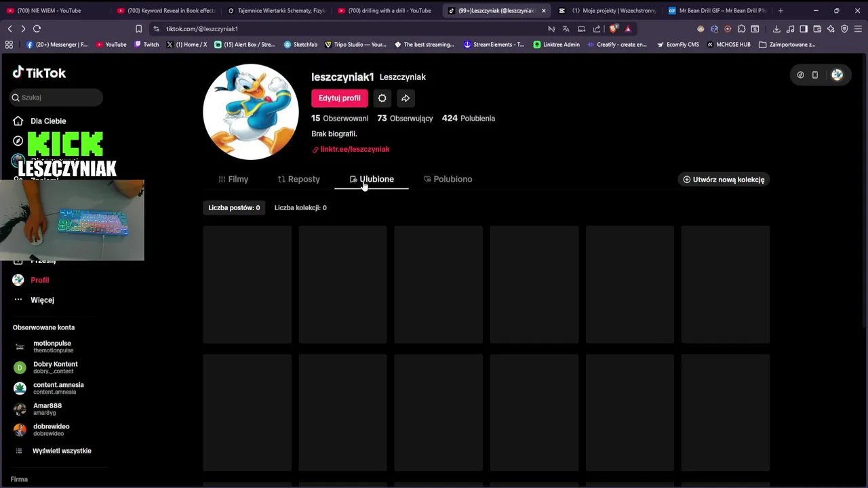This screenshot has height=488, width=868.
Task: Go forward in browser history
Action: pyautogui.click(x=23, y=28)
